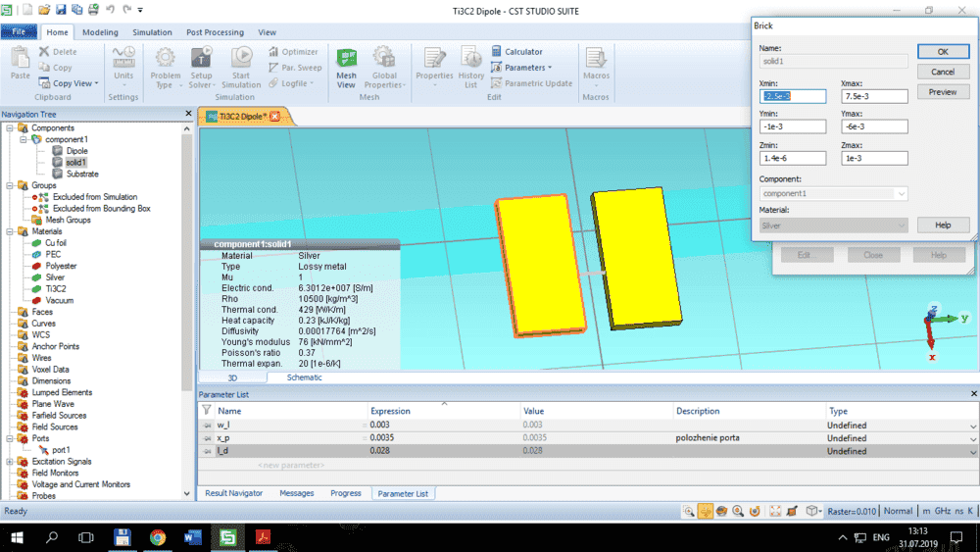Click Cancel in the Brick dialog
The width and height of the screenshot is (980, 552).
943,72
